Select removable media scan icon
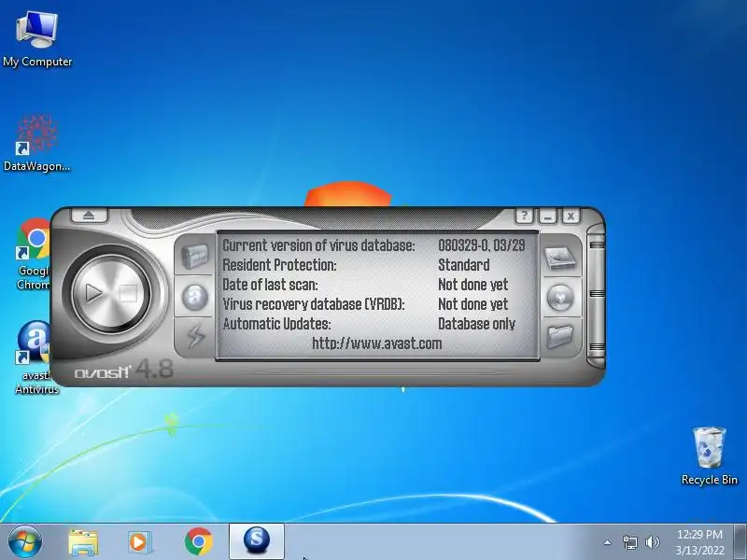 coord(559,297)
